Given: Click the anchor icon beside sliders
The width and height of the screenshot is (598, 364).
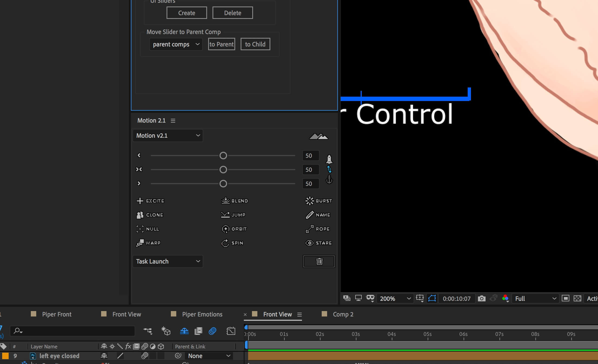Looking at the screenshot, I should (329, 179).
